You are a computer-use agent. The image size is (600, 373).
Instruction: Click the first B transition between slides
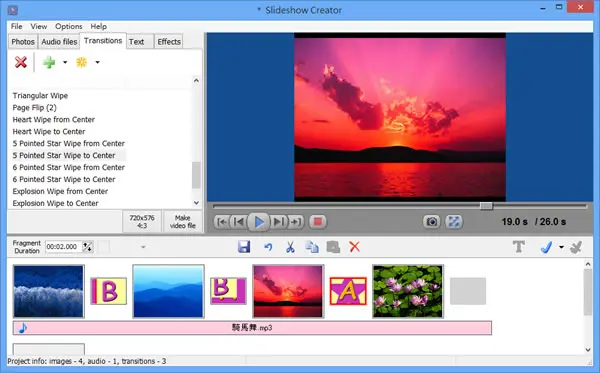point(109,291)
